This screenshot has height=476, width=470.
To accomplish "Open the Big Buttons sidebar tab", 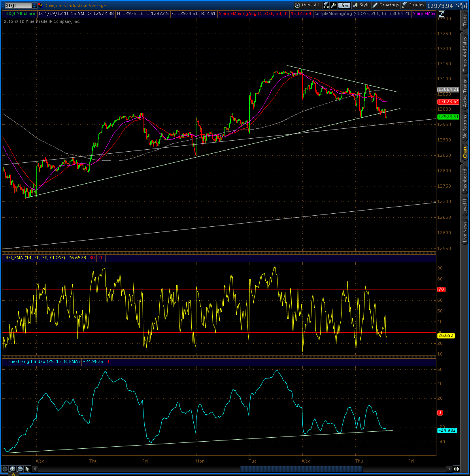I will 465,127.
